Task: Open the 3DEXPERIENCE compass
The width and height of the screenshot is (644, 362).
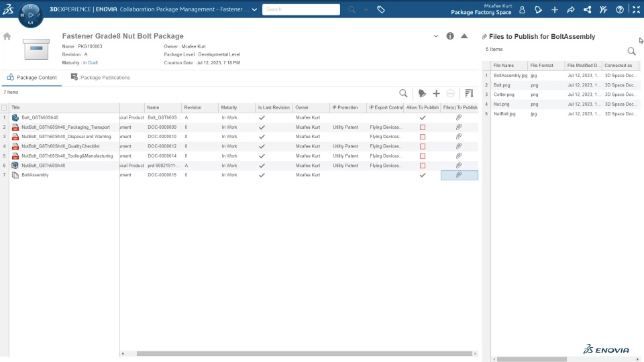Action: pos(30,15)
